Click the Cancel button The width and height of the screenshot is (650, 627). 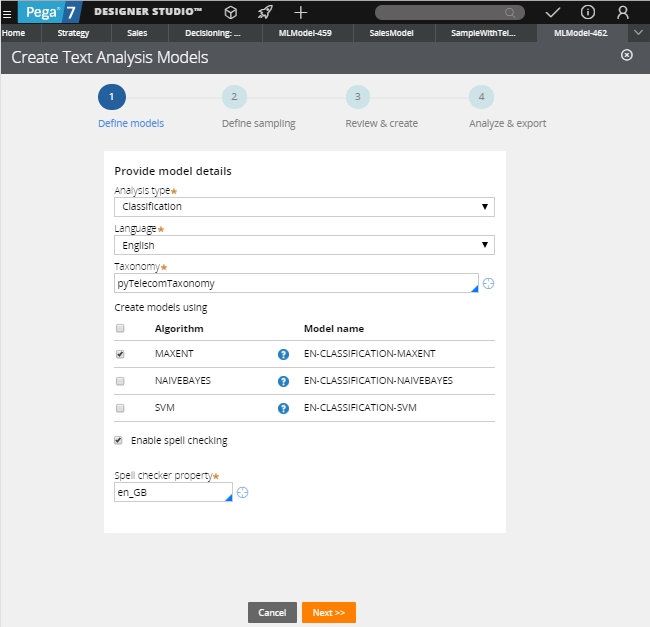[272, 612]
